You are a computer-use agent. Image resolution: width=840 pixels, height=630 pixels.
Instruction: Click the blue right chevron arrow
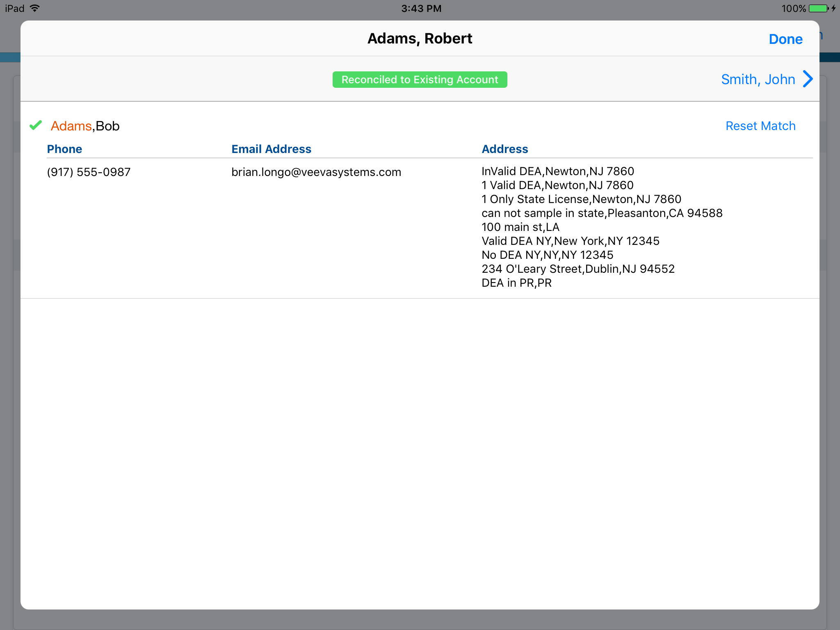[808, 79]
